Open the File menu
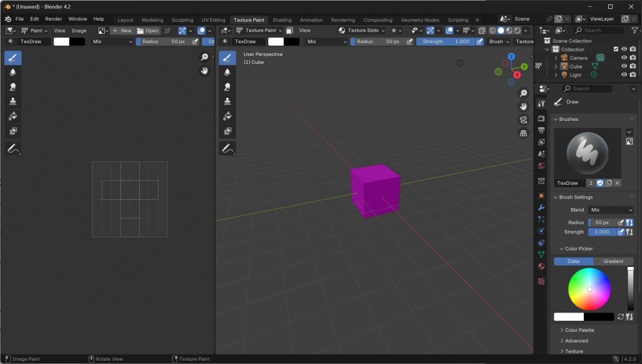Screen dimensions: 642x364 coord(19,19)
